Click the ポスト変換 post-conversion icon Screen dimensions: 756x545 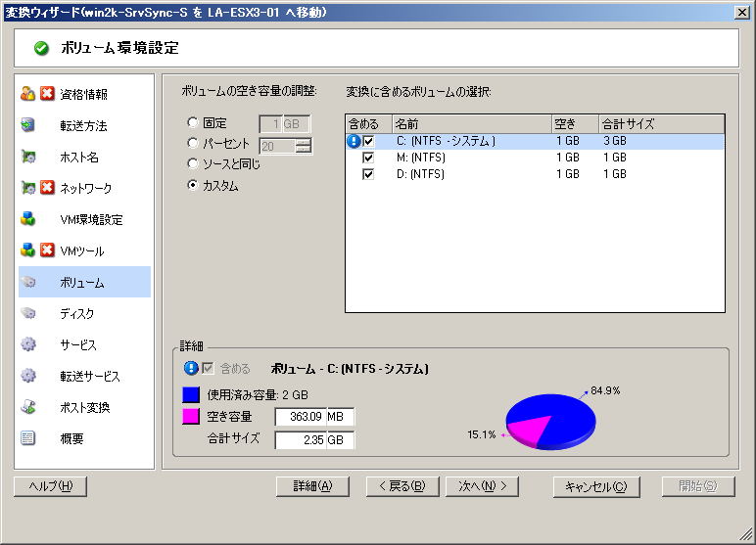(x=28, y=407)
